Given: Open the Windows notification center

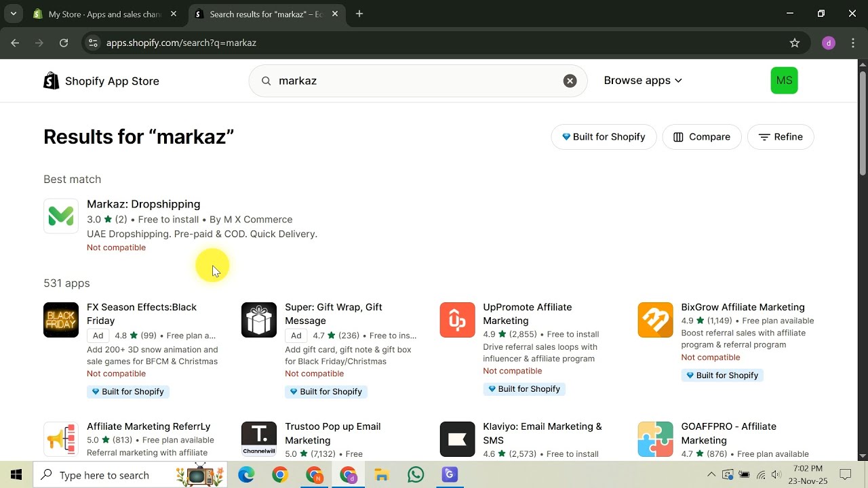Looking at the screenshot, I should coord(846,474).
